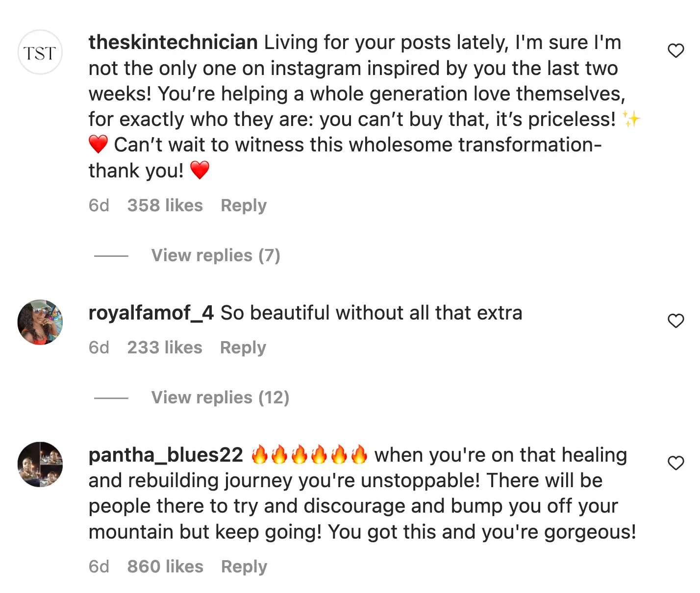This screenshot has height=593, width=700.
Task: Click the 6d timestamp on royalfamof_4's comment
Action: 99,347
